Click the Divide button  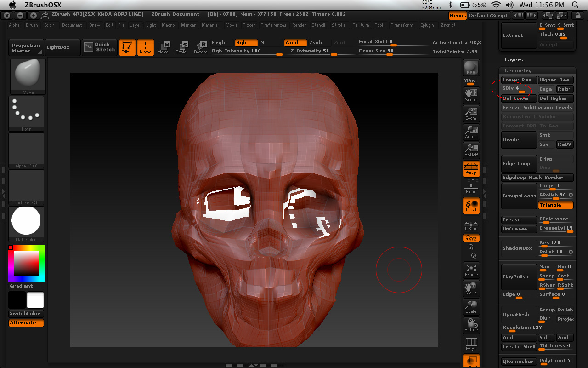click(518, 139)
